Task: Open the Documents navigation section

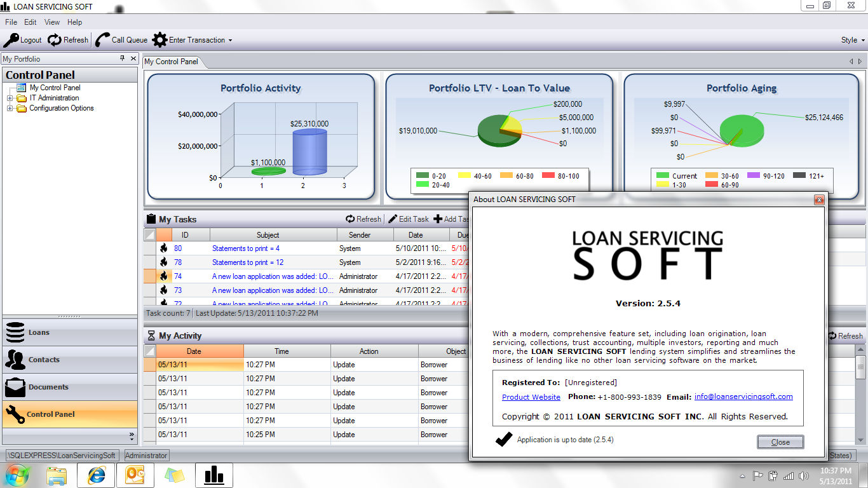Action: (70, 387)
